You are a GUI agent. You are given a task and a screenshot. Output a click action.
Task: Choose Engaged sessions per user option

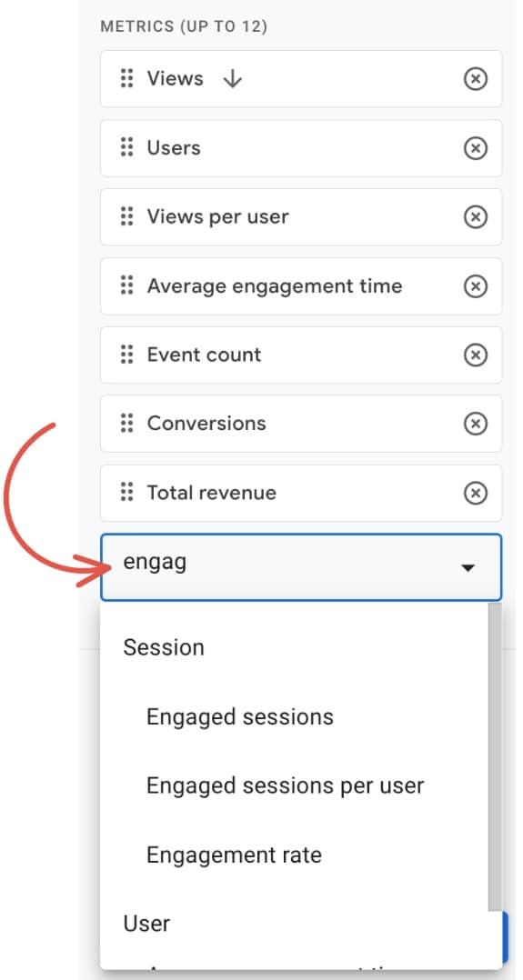[x=286, y=785]
